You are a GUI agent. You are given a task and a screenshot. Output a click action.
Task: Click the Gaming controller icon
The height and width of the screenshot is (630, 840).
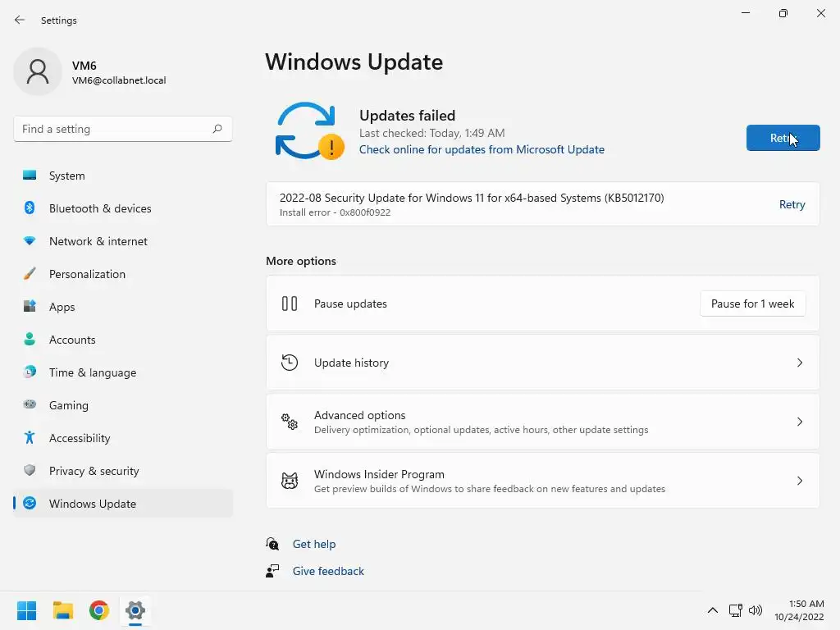click(30, 405)
